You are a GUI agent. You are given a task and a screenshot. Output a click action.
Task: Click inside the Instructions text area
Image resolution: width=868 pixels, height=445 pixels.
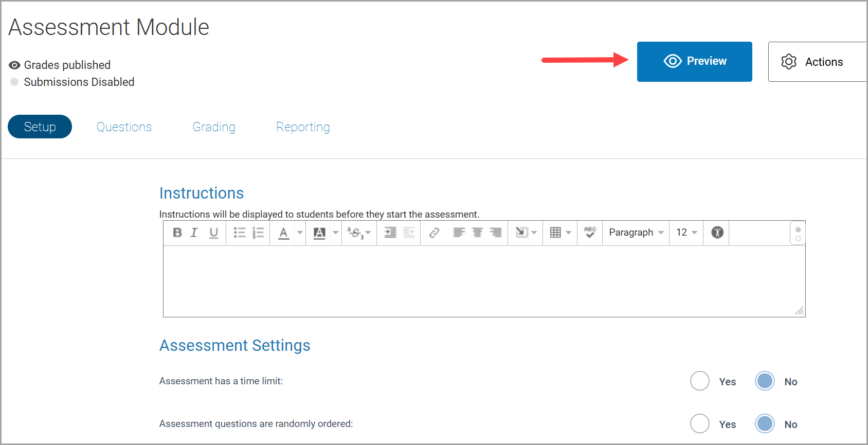click(x=483, y=281)
